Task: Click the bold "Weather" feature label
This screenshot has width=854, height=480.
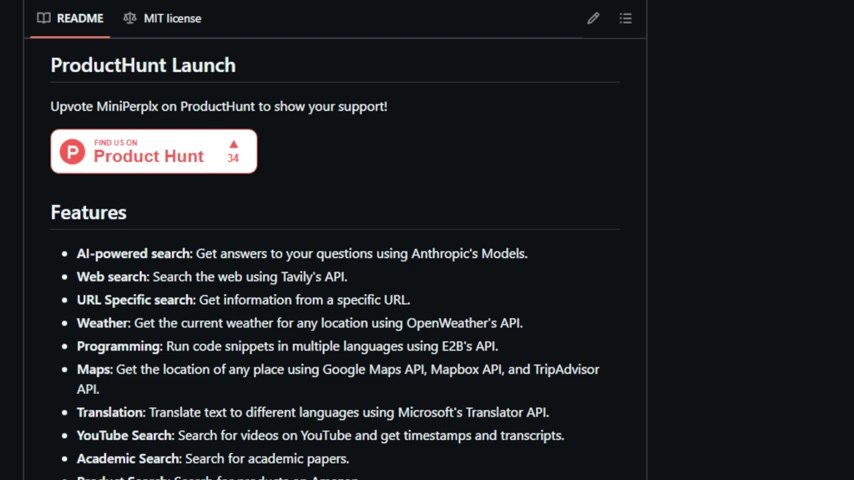Action: pyautogui.click(x=103, y=323)
